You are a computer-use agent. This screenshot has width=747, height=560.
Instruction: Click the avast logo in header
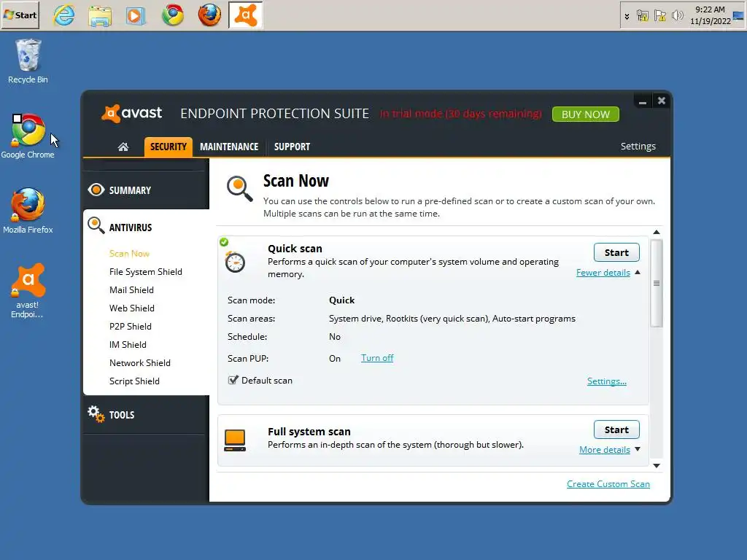click(131, 113)
